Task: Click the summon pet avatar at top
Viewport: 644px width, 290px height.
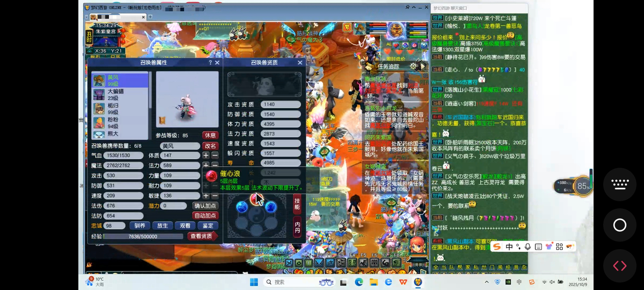Action: (359, 29)
